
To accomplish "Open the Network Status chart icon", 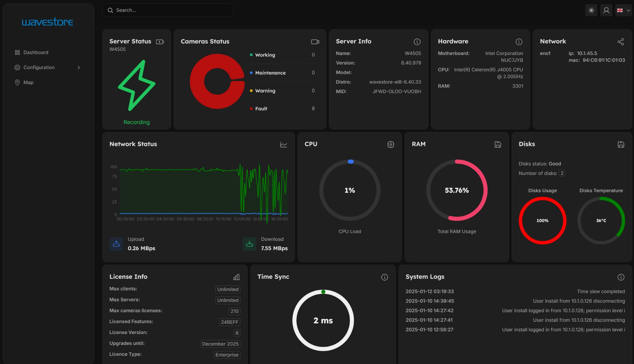I will (284, 144).
